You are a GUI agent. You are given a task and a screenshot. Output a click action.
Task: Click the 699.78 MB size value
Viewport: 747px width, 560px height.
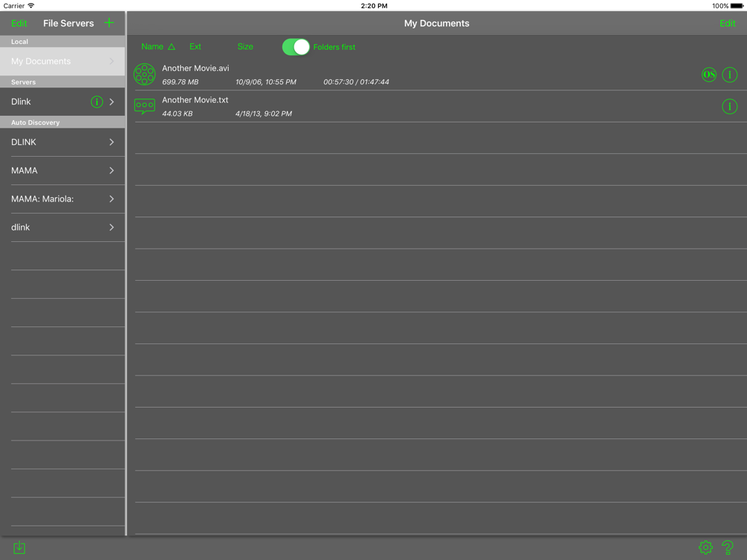coord(180,82)
